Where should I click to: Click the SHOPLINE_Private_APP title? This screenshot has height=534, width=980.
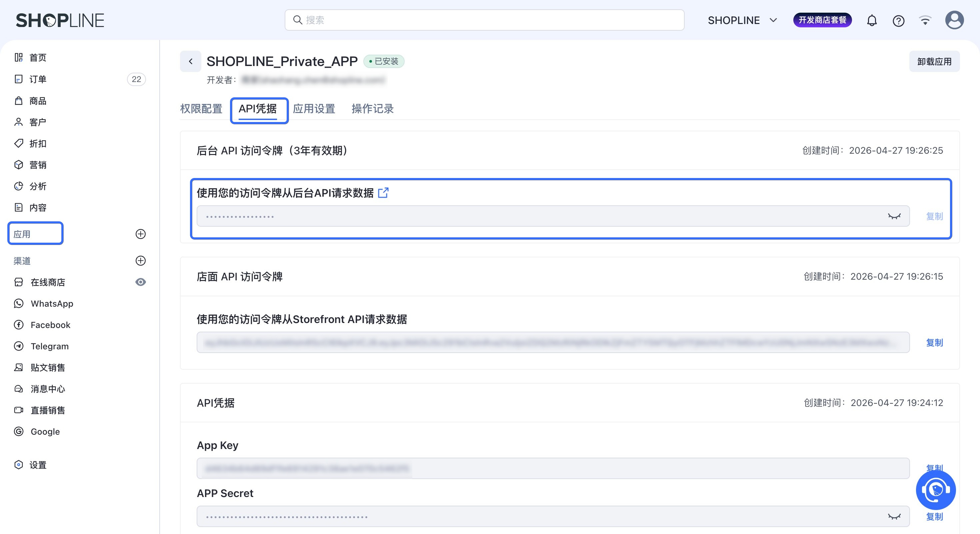point(282,61)
